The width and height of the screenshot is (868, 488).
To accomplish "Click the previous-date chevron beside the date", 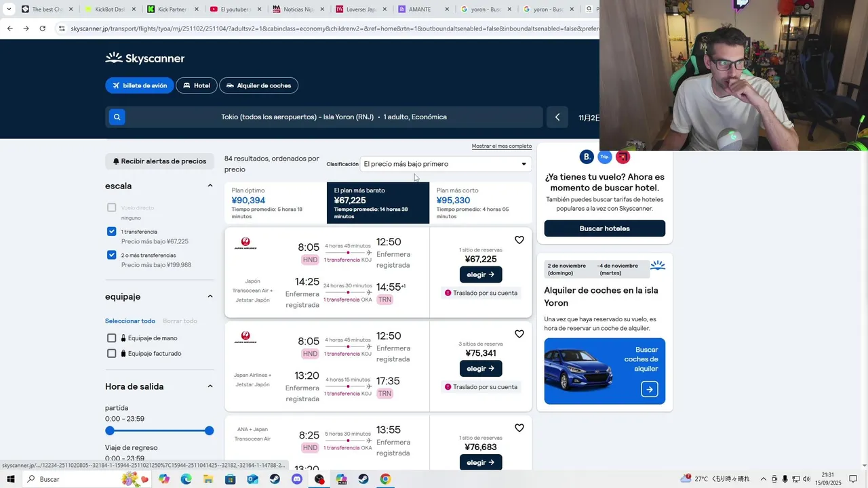I will tap(557, 117).
